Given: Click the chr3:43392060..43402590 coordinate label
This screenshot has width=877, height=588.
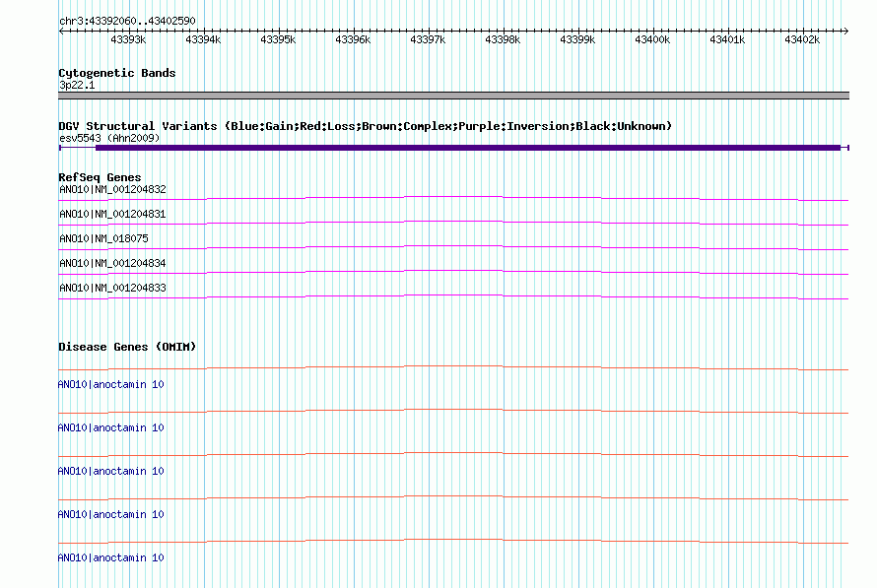Looking at the screenshot, I should 127,21.
